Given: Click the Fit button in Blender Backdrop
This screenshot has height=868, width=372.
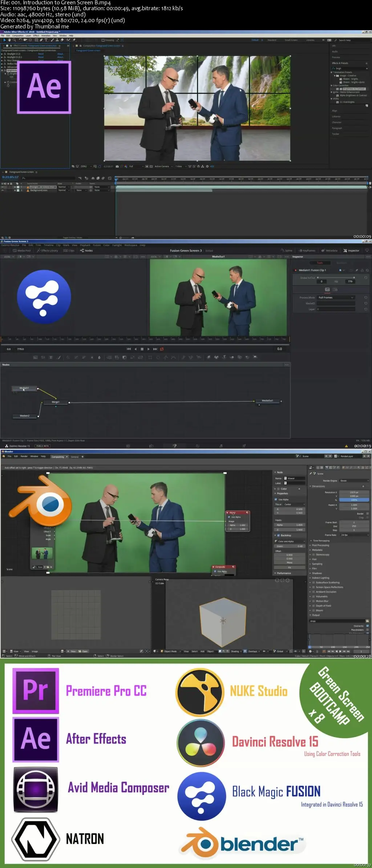Looking at the screenshot, I should pyautogui.click(x=290, y=567).
